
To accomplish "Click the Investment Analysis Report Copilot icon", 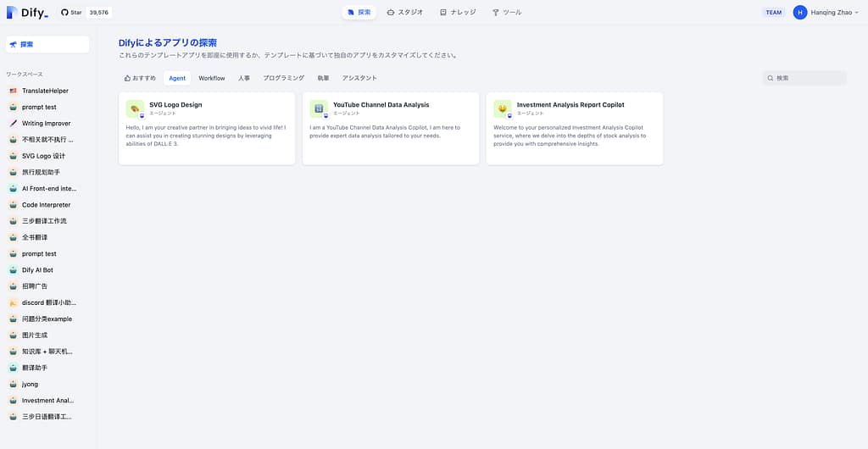I will 503,108.
